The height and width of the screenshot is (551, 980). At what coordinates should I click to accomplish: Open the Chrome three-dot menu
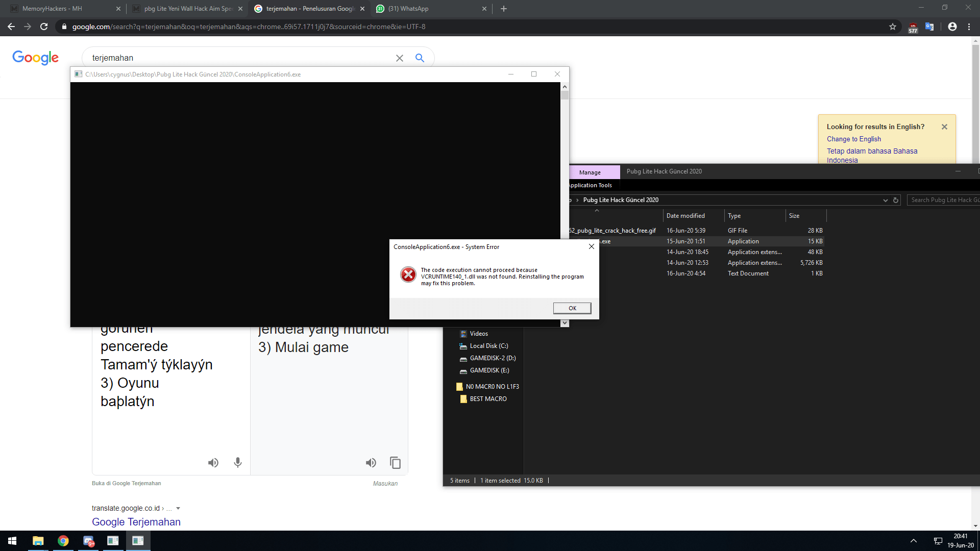coord(969,27)
